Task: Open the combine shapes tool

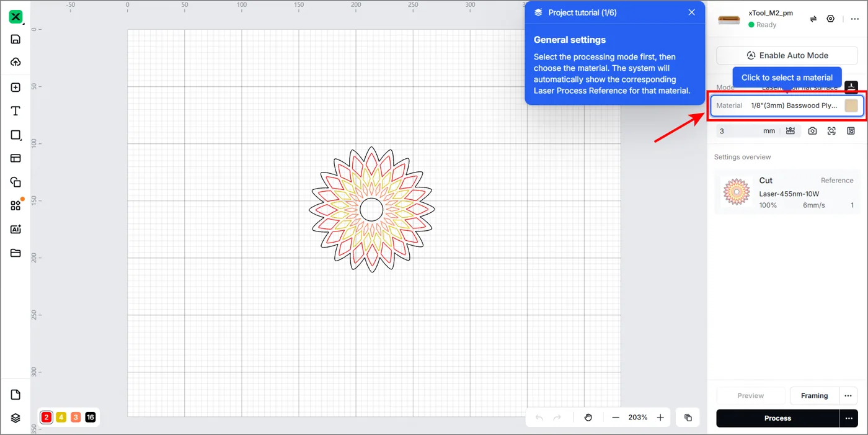Action: 15,182
